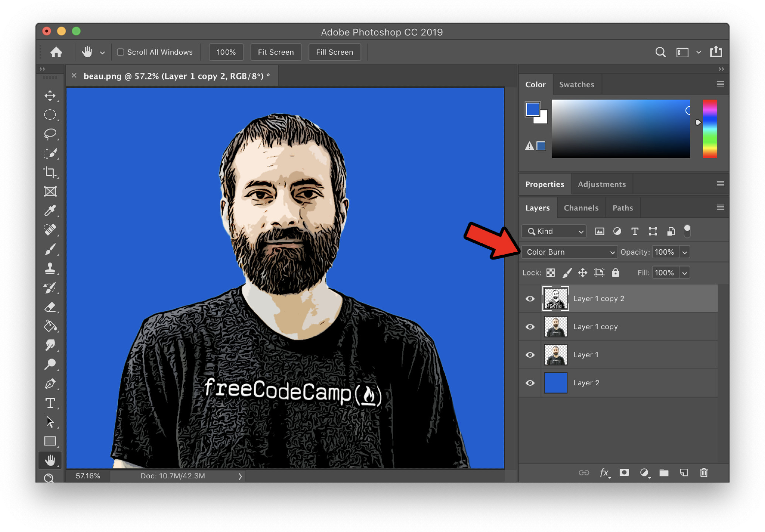Delete layer with trash icon
Image resolution: width=765 pixels, height=532 pixels.
pyautogui.click(x=704, y=473)
